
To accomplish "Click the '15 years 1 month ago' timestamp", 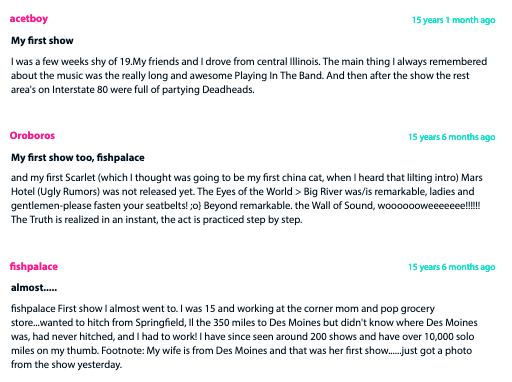I will coord(453,20).
